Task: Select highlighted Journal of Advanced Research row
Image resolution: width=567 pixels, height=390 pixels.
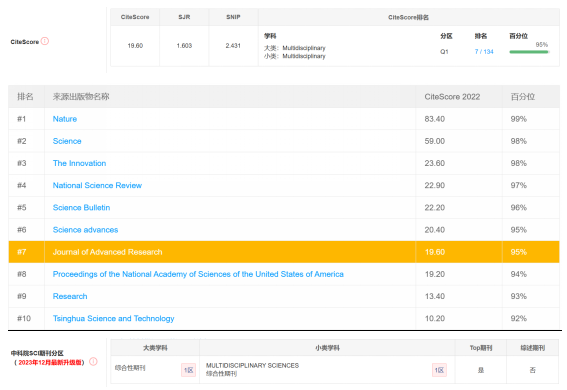Action: click(x=284, y=252)
